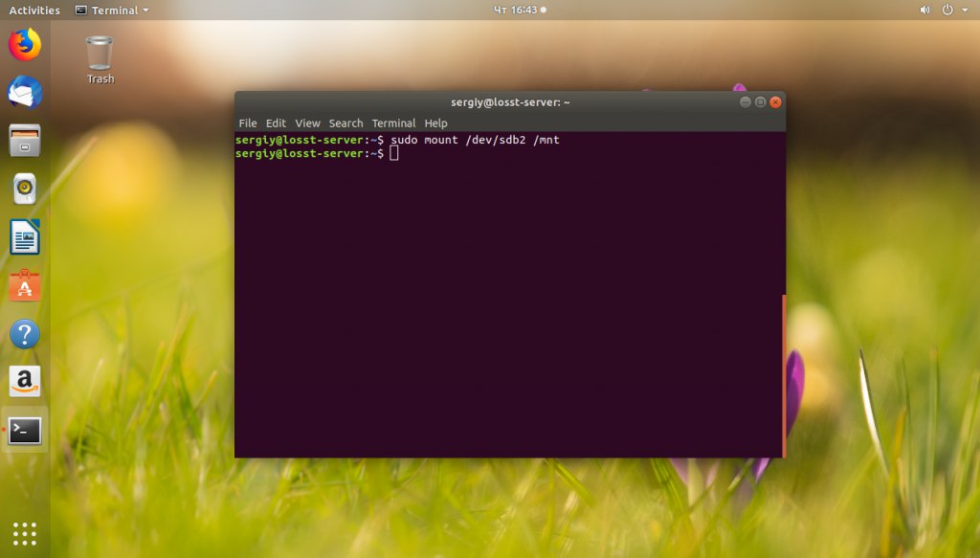Click the terminal title 'sergiy@losst-server: ~'
The width and height of the screenshot is (980, 558).
click(510, 102)
